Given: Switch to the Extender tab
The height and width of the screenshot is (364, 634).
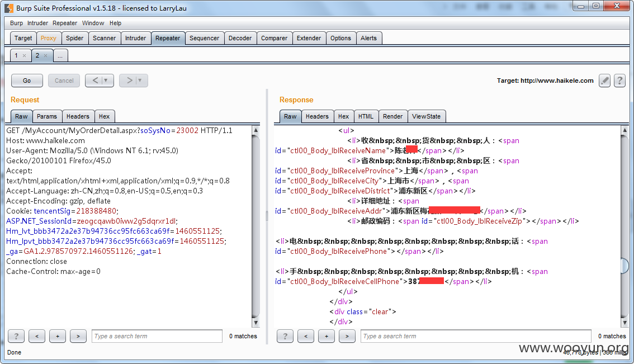Looking at the screenshot, I should point(309,38).
